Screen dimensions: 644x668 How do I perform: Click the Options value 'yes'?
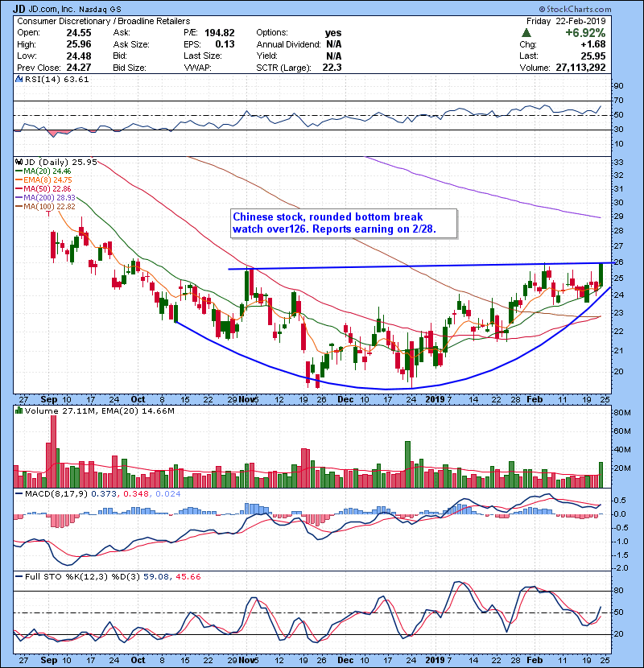(x=333, y=33)
